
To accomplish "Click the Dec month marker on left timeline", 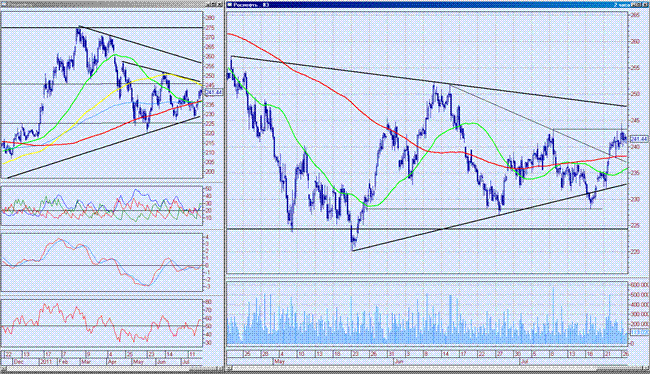I will pyautogui.click(x=19, y=362).
